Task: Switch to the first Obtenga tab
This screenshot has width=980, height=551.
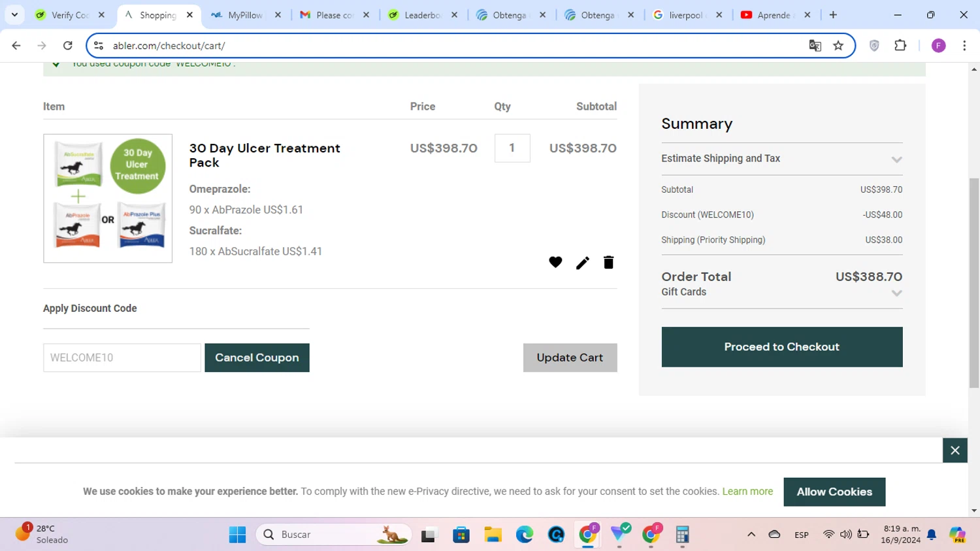Action: 510,15
